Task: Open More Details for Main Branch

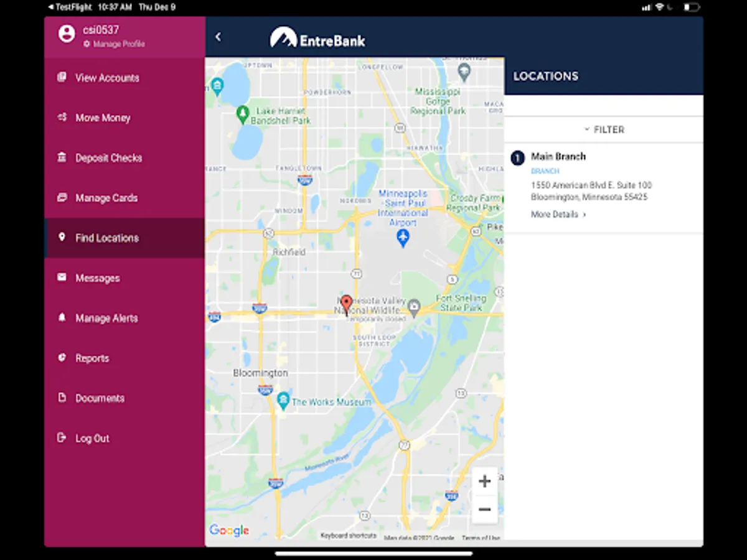Action: coord(558,215)
